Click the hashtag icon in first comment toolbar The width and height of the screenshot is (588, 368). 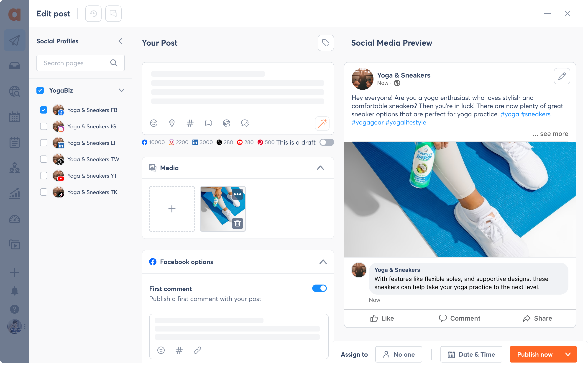(x=179, y=349)
